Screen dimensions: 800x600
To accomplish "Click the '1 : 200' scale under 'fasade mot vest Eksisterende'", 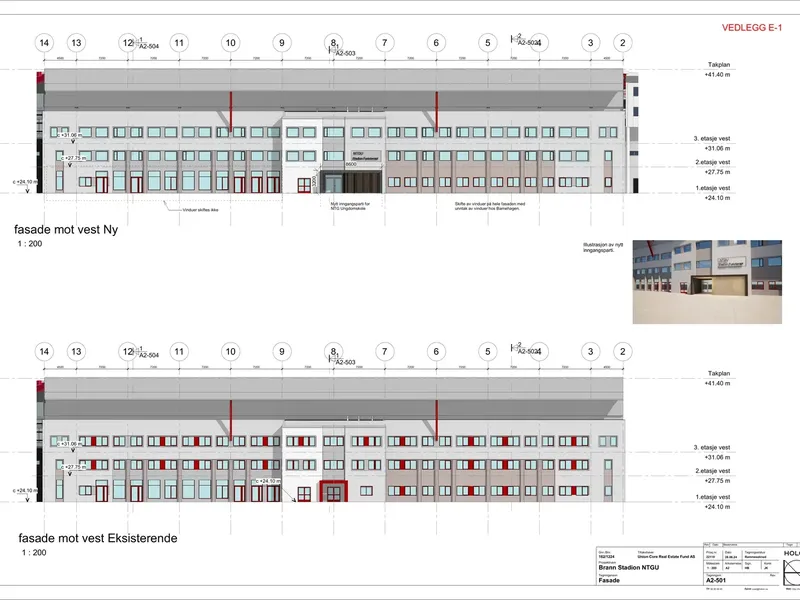I will tap(34, 553).
